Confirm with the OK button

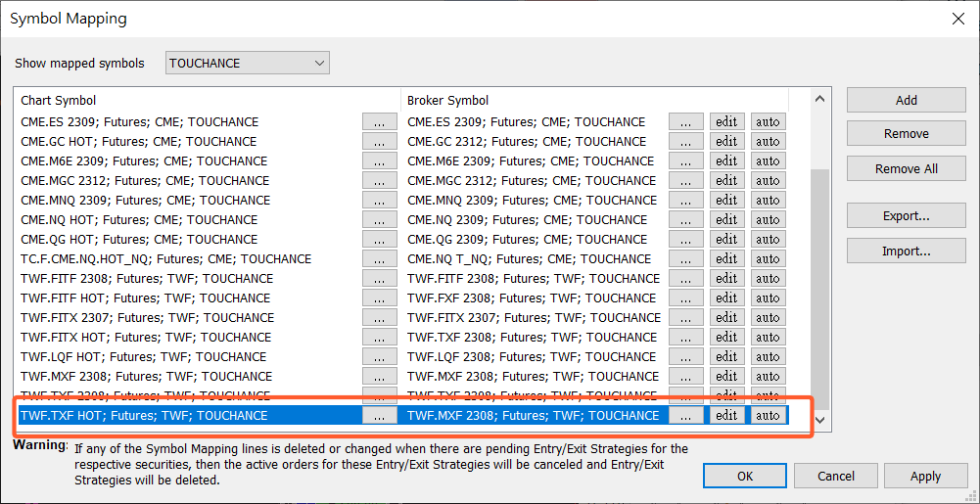point(744,476)
